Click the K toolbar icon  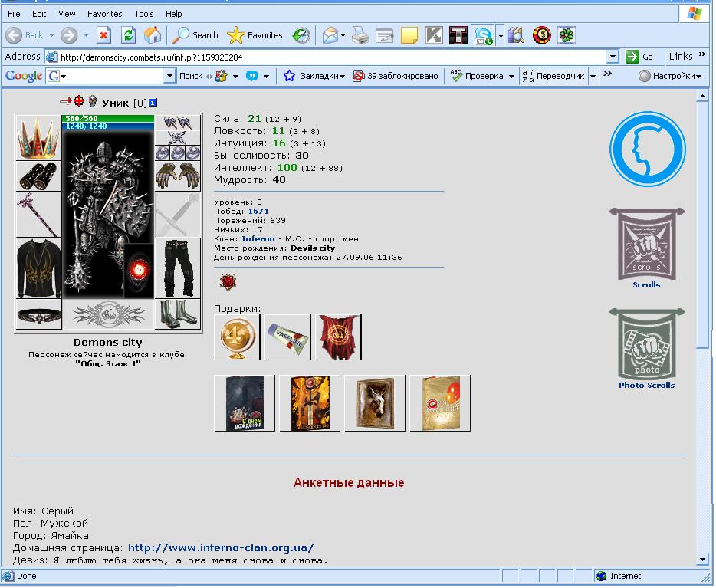click(x=433, y=35)
